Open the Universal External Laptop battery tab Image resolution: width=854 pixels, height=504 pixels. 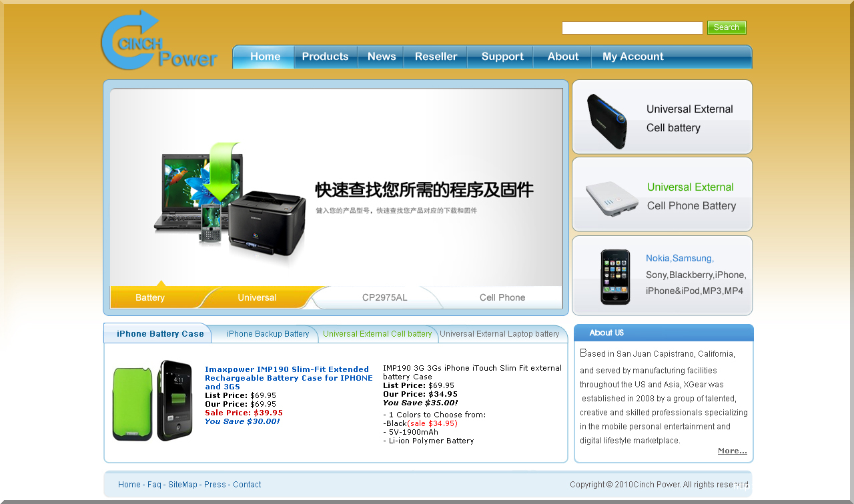pyautogui.click(x=499, y=334)
